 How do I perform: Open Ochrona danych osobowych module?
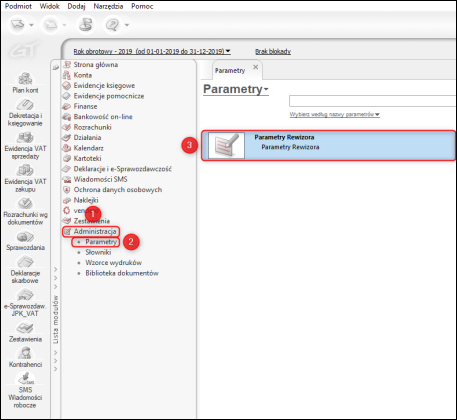pyautogui.click(x=118, y=189)
